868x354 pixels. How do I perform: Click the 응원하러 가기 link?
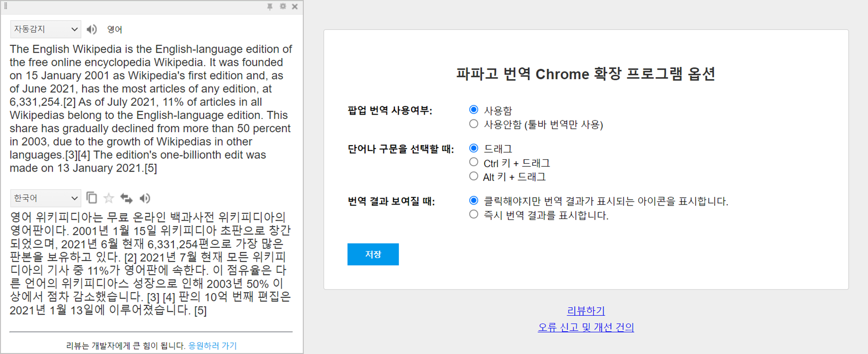pos(213,346)
